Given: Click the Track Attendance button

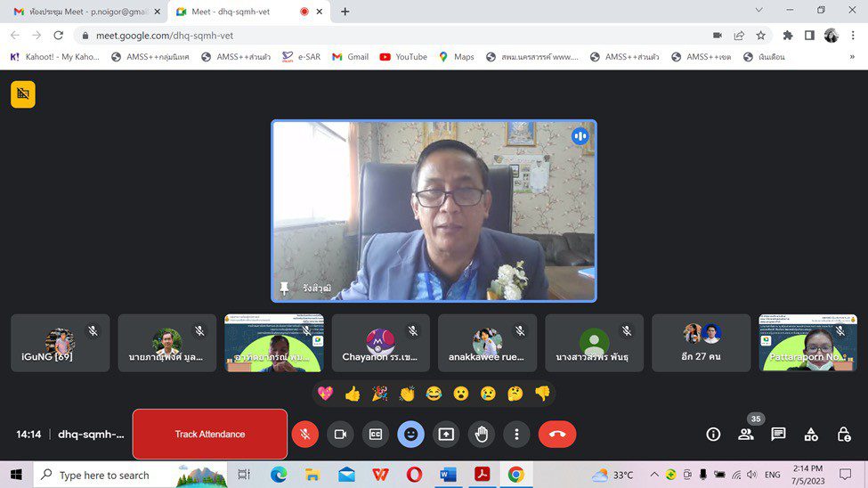Looking at the screenshot, I should (x=210, y=435).
